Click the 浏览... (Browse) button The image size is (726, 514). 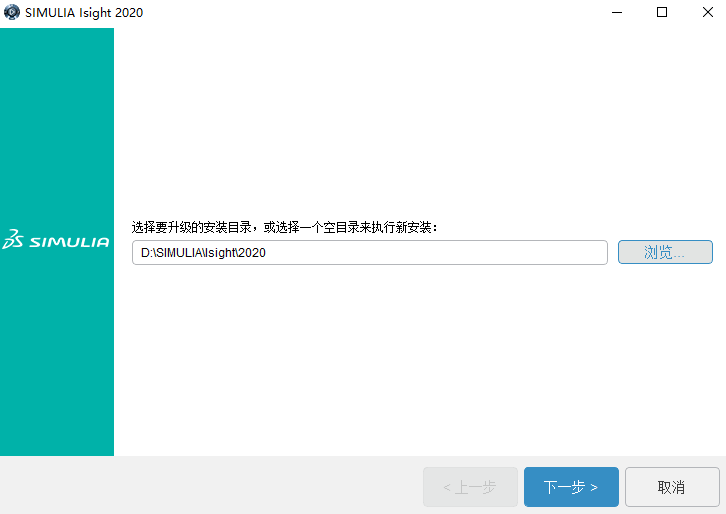point(665,252)
